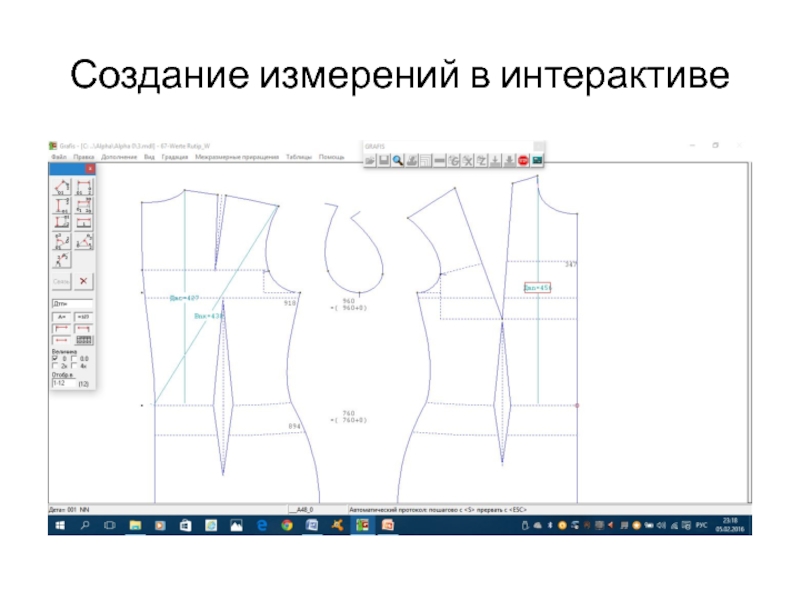Click the greyed Связь button
Viewport: 800px width, 600px height.
62,281
